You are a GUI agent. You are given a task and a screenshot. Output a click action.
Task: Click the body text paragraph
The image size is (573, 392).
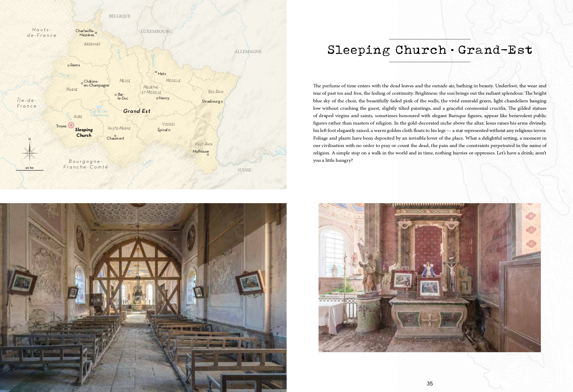(430, 123)
